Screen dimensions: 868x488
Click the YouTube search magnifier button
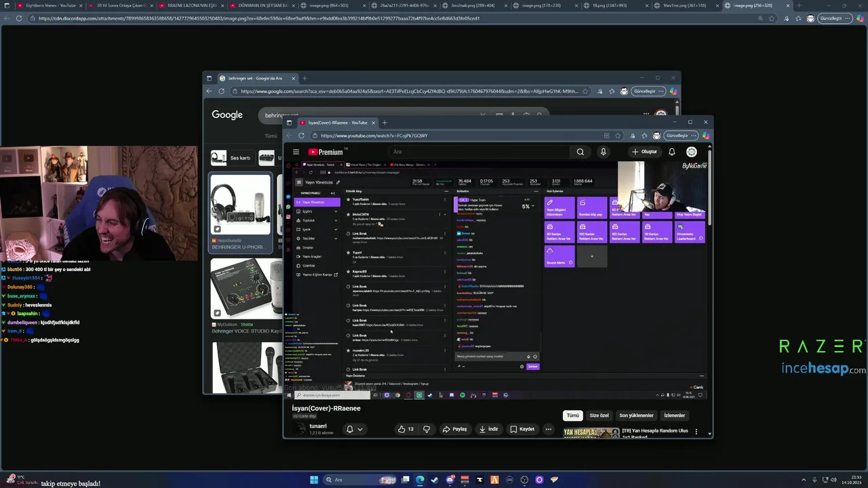click(580, 152)
